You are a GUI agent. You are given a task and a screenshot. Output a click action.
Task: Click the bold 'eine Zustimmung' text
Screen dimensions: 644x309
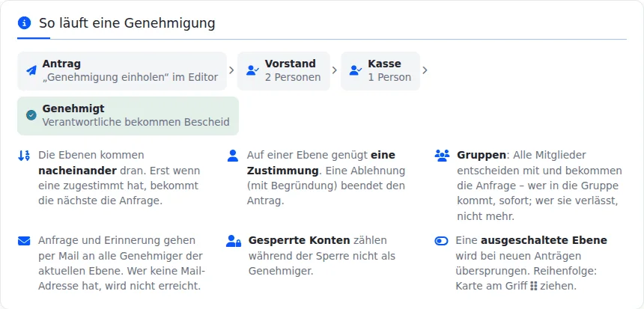click(321, 163)
